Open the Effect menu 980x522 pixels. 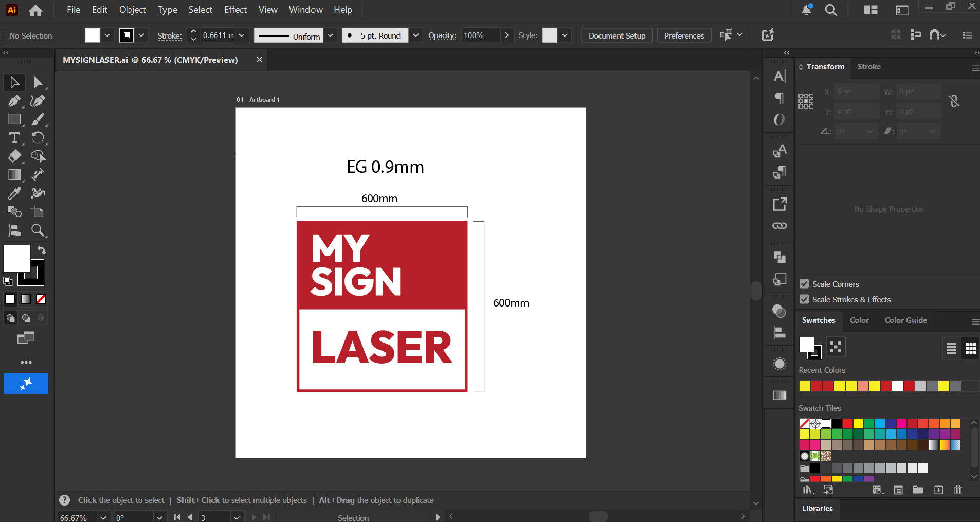pos(235,10)
